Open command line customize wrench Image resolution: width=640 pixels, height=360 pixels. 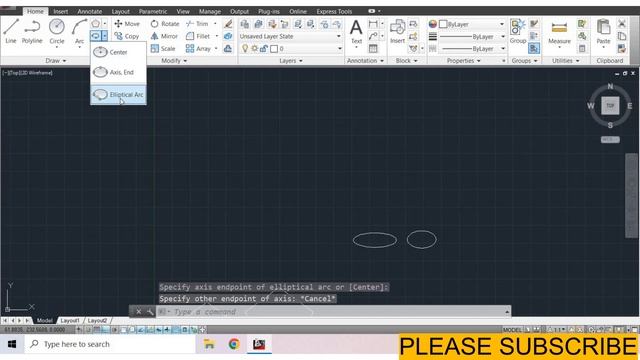click(150, 311)
